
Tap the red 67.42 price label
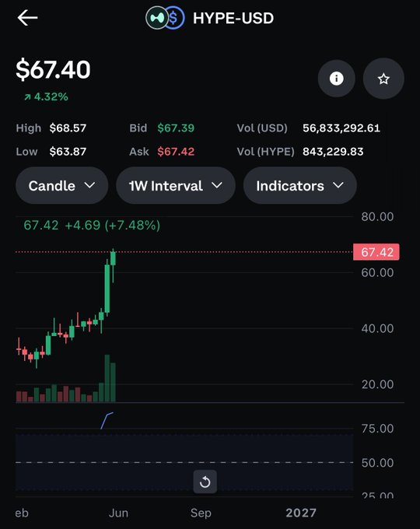[376, 252]
